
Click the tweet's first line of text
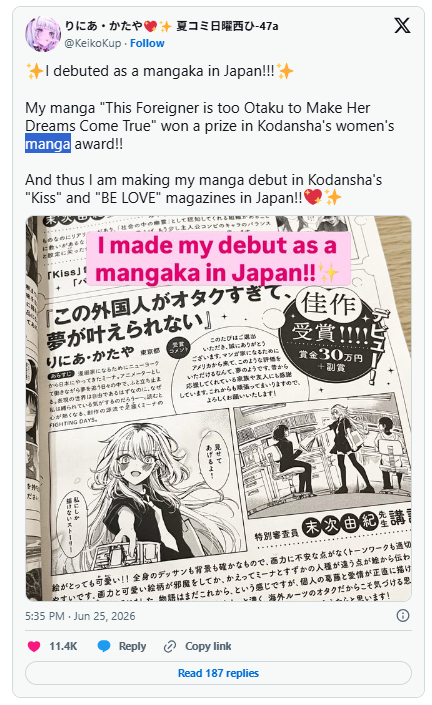[x=160, y=71]
